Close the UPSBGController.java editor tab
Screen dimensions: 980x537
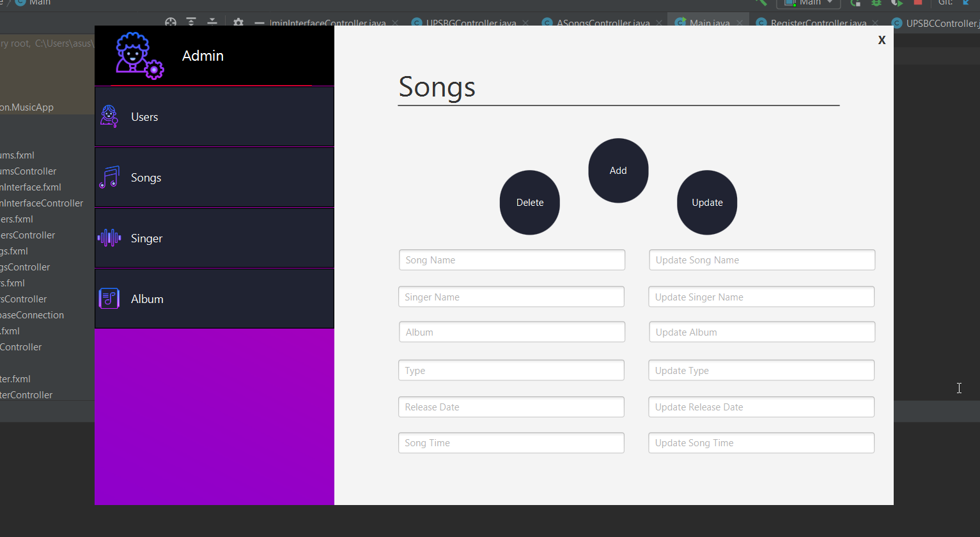[x=525, y=23]
